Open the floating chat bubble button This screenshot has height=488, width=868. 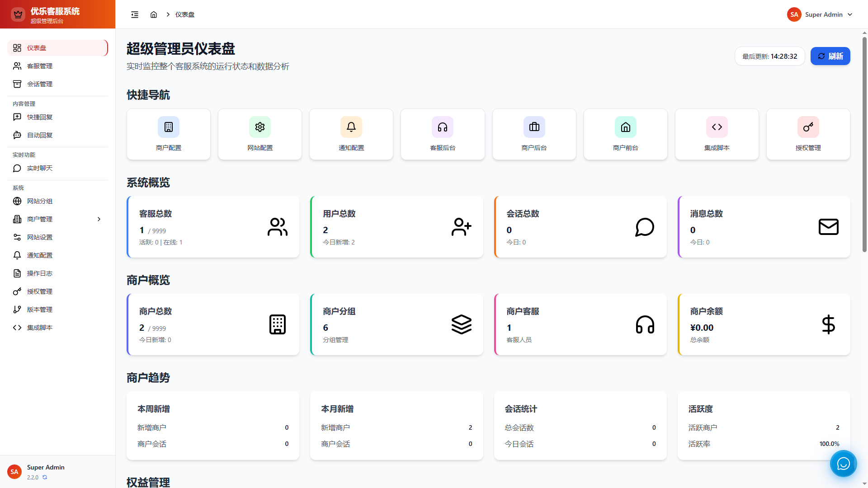843,464
